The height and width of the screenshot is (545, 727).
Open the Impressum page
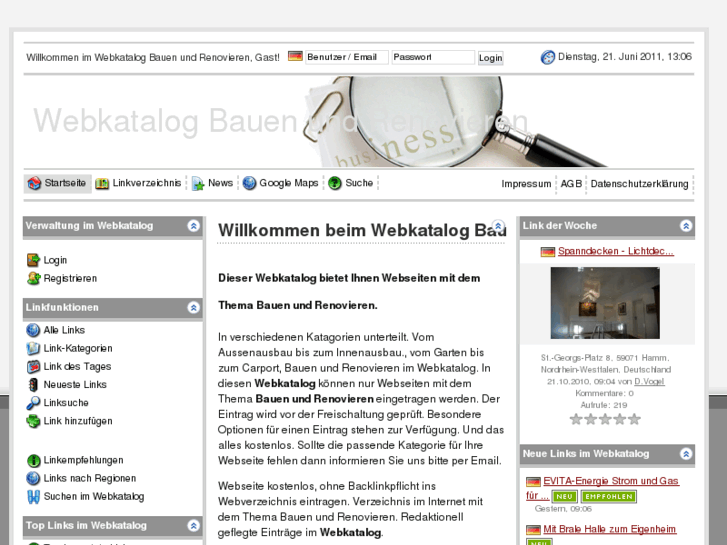click(x=526, y=184)
